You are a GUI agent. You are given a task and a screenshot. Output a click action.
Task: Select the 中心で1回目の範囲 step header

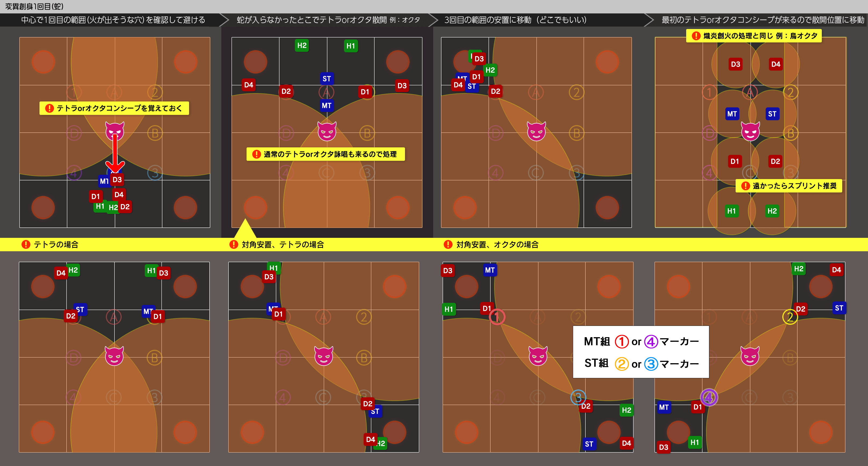(113, 20)
